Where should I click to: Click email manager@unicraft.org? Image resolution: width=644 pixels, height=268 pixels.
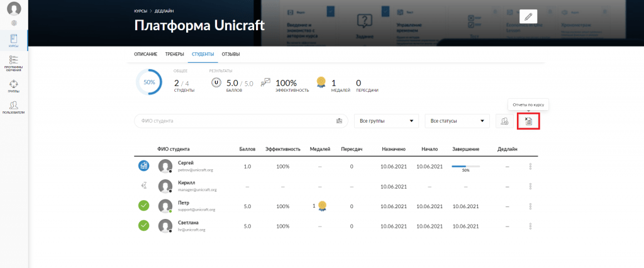tap(197, 190)
